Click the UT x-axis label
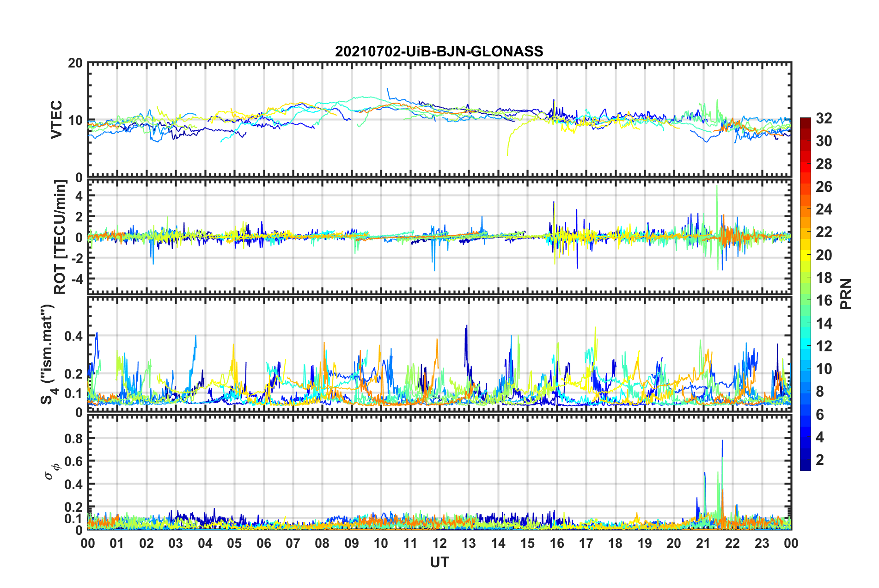 (x=439, y=562)
